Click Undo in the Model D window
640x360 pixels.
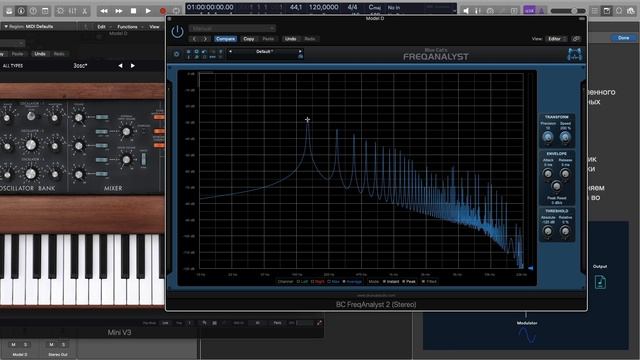coord(40,54)
